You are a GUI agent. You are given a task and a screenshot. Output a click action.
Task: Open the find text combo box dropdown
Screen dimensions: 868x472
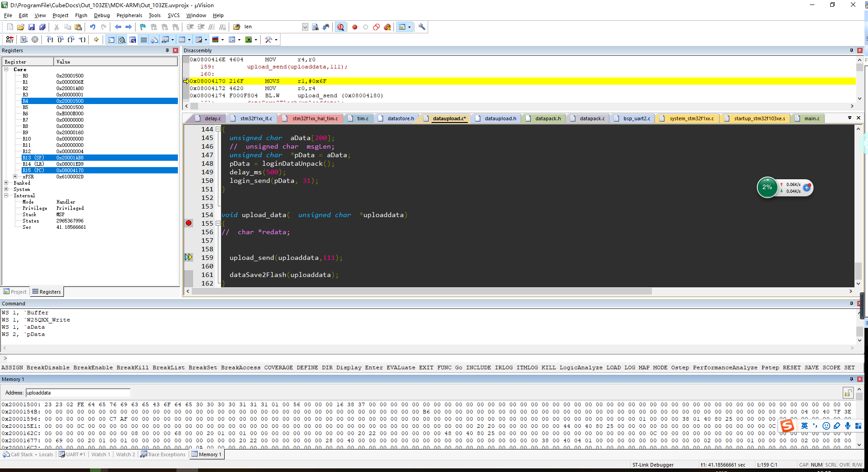pyautogui.click(x=305, y=27)
